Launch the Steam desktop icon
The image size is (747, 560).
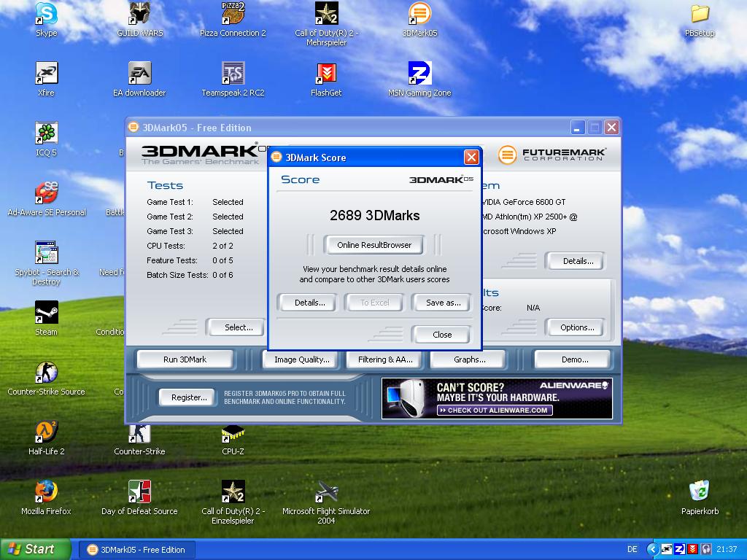pos(46,313)
